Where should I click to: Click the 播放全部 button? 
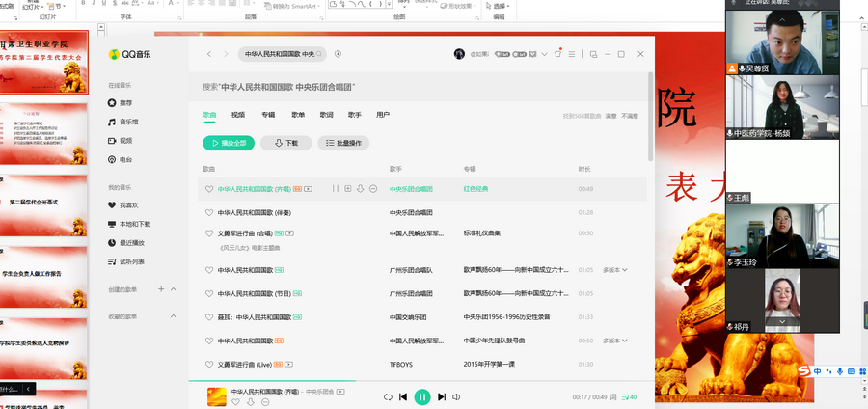(228, 143)
